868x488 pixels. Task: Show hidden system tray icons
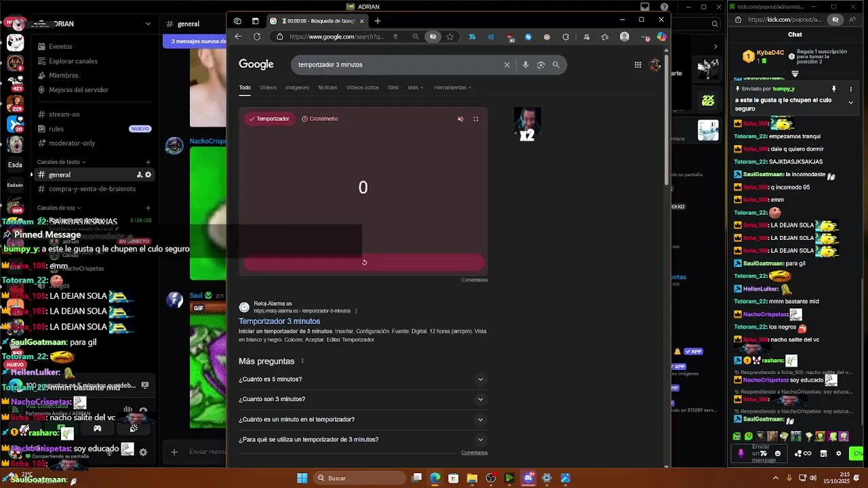tap(776, 479)
